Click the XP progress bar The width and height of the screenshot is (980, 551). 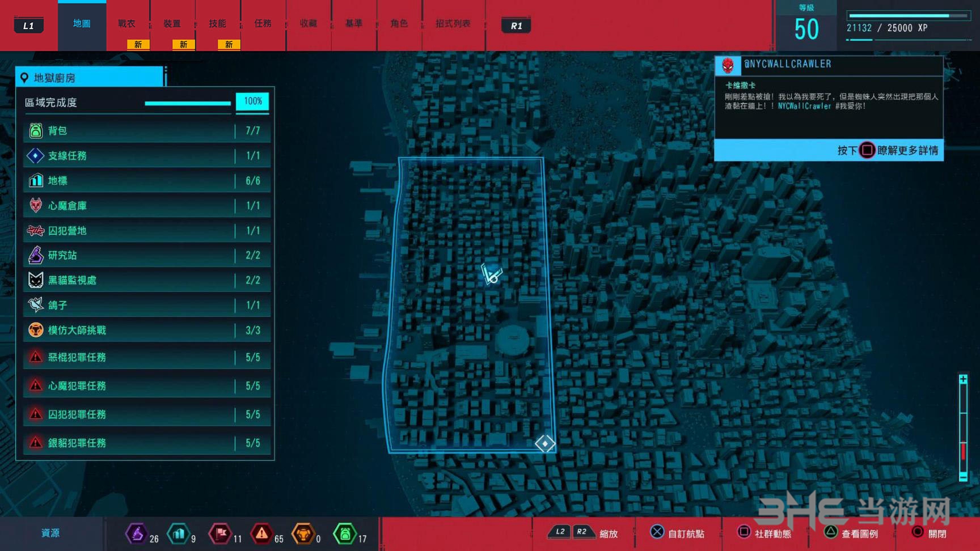point(908,16)
